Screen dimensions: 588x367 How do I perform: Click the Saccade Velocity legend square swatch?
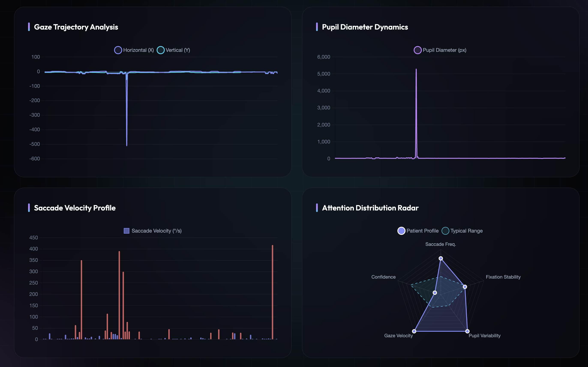click(x=127, y=231)
